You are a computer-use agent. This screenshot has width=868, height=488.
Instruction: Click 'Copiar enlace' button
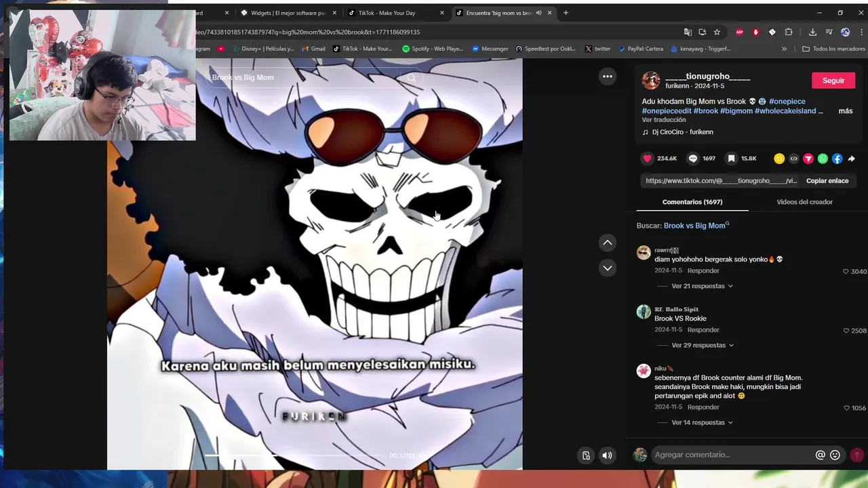click(827, 181)
